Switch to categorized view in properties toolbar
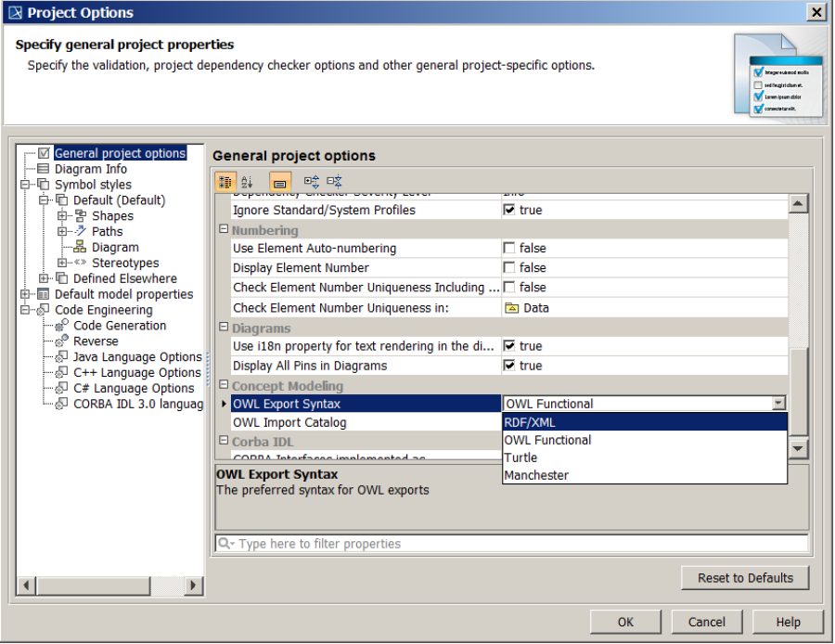Screen dimensions: 835x644 225,182
